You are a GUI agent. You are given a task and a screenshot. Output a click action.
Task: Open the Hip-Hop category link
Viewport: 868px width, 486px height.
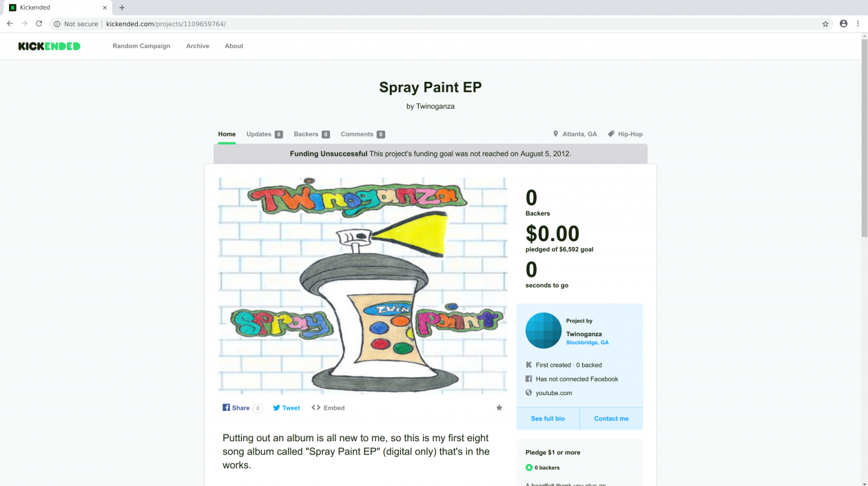click(630, 134)
